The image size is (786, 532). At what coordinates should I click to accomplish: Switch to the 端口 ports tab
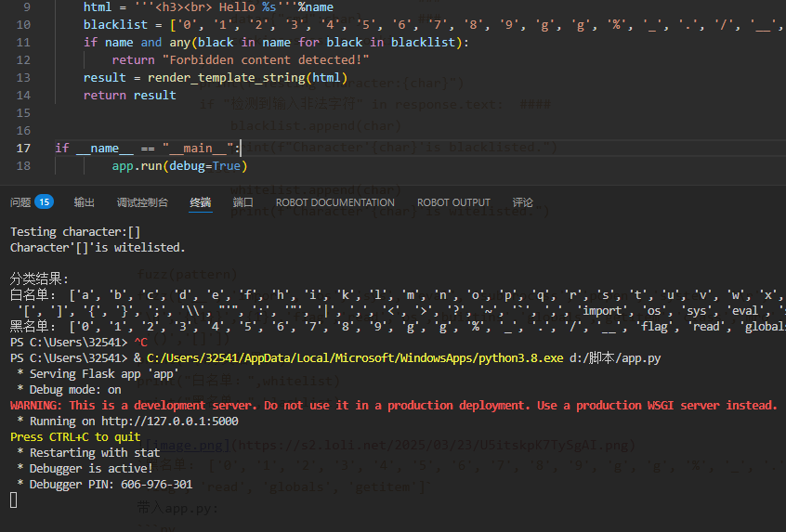tap(242, 202)
